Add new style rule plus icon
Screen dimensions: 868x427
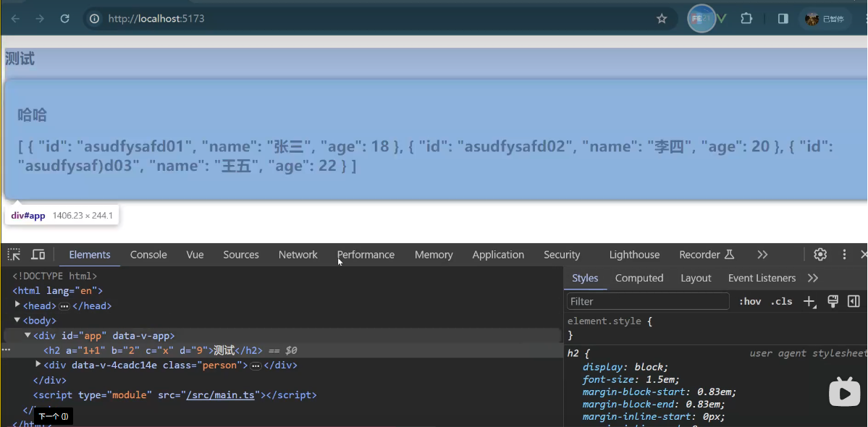tap(810, 302)
